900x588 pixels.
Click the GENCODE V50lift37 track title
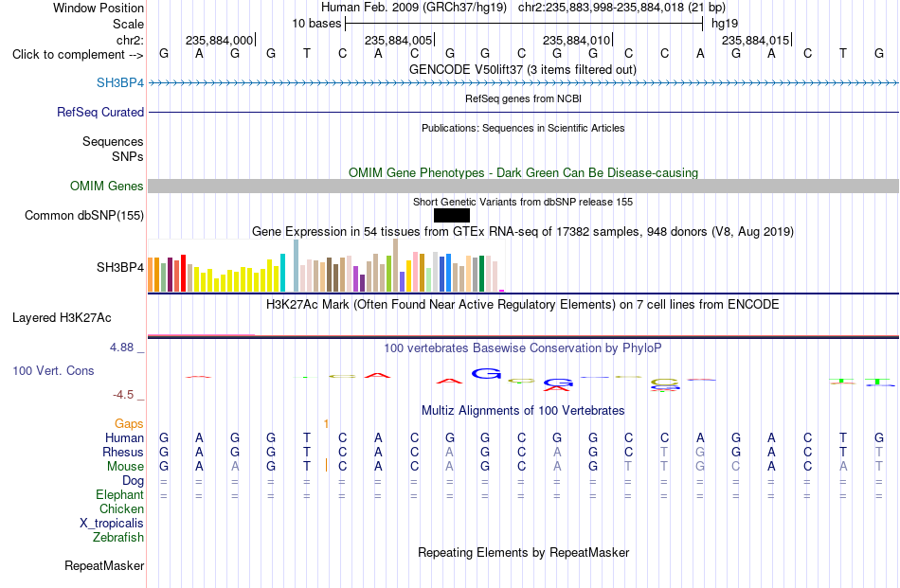click(x=523, y=69)
